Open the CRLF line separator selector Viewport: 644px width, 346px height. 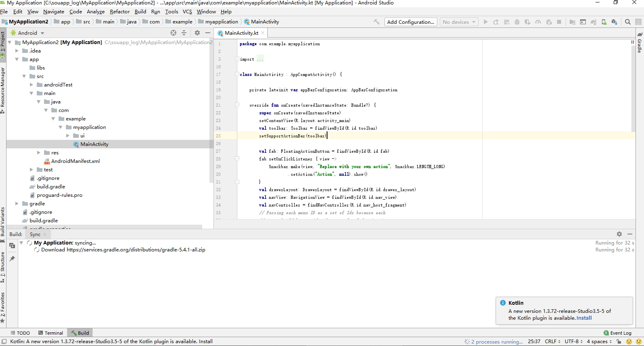point(553,342)
